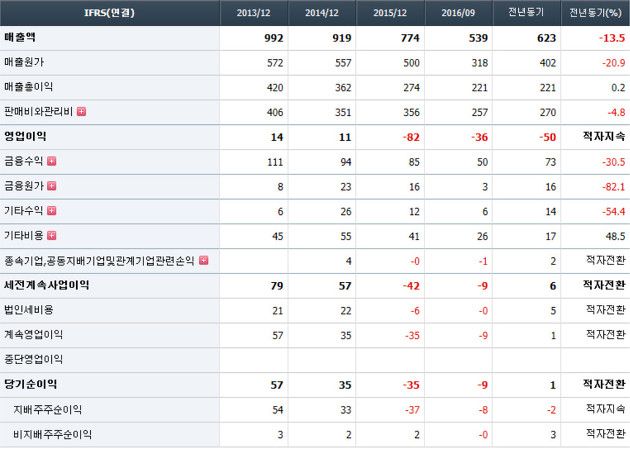Image resolution: width=630 pixels, height=449 pixels.
Task: Click the 영업이익 row label
Action: [25, 136]
